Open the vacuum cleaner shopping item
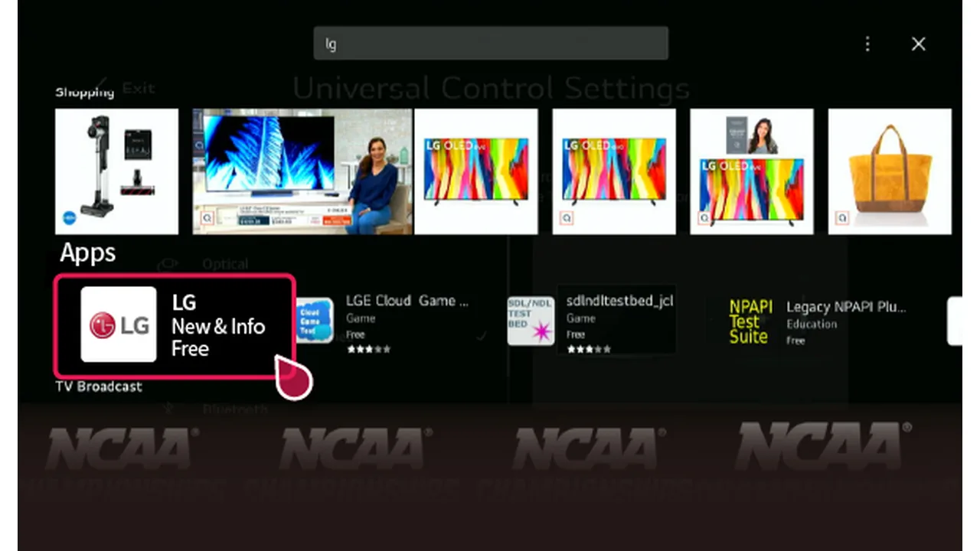The width and height of the screenshot is (980, 551). pyautogui.click(x=116, y=171)
